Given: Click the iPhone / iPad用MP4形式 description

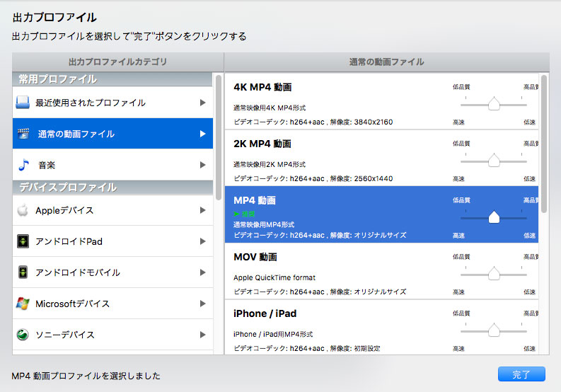Looking at the screenshot, I should coord(273,334).
